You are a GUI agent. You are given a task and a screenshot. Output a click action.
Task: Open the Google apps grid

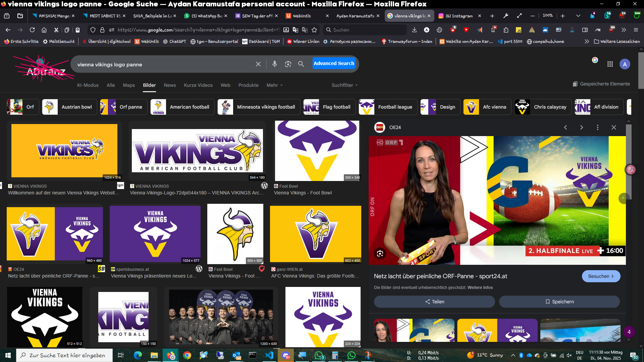[x=610, y=64]
